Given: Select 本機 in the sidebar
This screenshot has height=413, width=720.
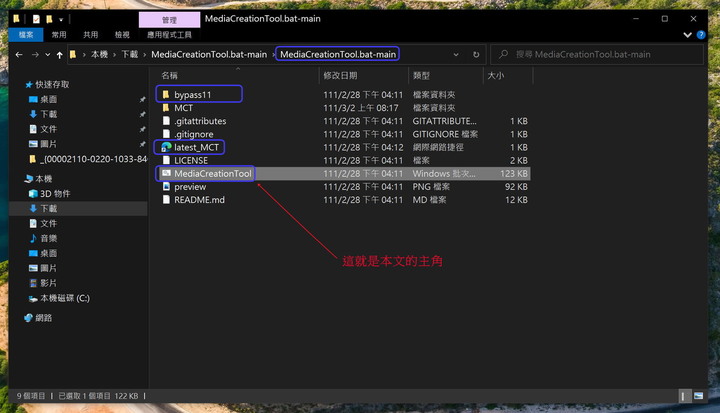Looking at the screenshot, I should (x=39, y=179).
